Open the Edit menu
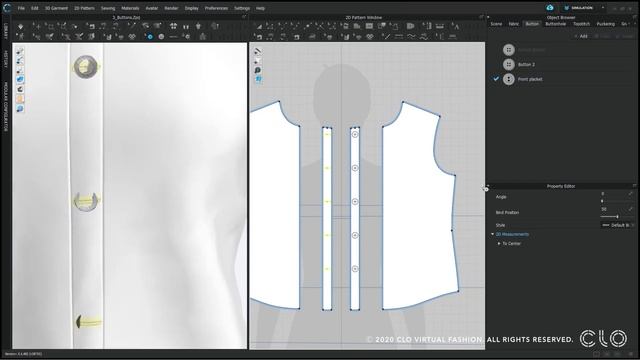Image resolution: width=640 pixels, height=360 pixels. (x=35, y=8)
